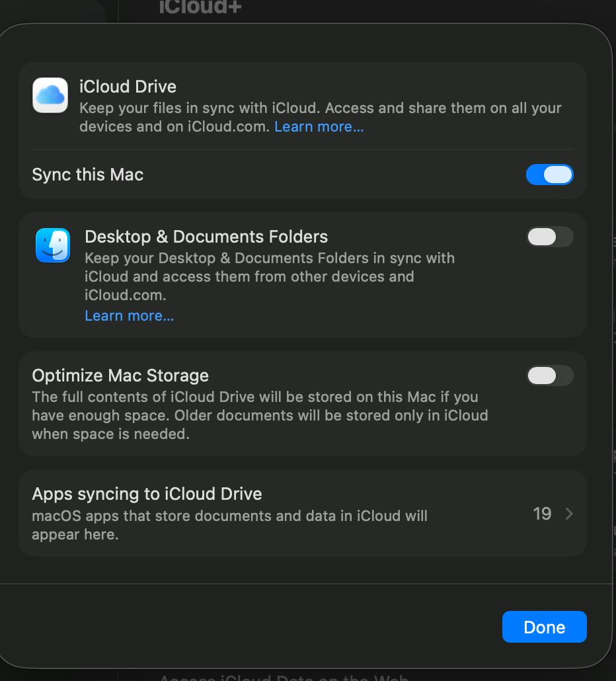Viewport: 616px width, 681px height.
Task: Click 'Keep your Desktop & Documents Folders' description
Action: pos(270,276)
